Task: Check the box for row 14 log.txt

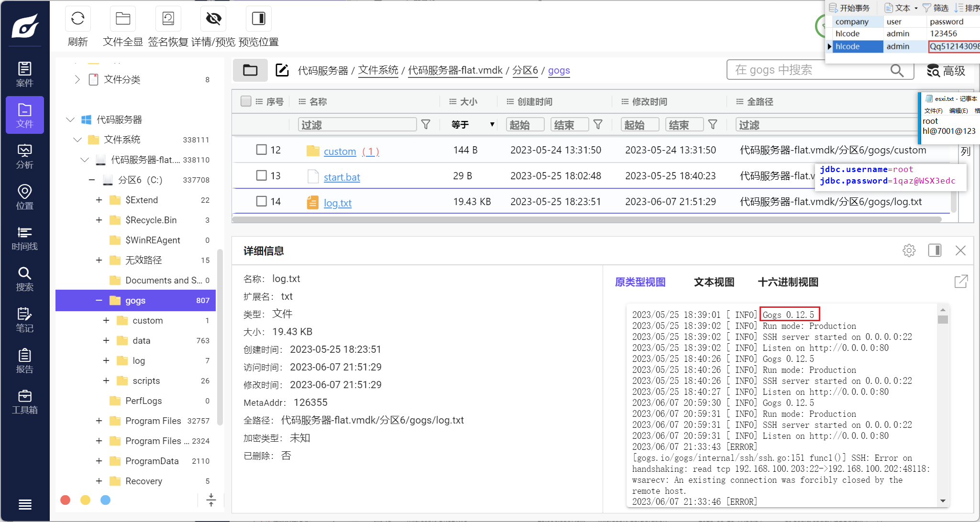Action: [261, 201]
